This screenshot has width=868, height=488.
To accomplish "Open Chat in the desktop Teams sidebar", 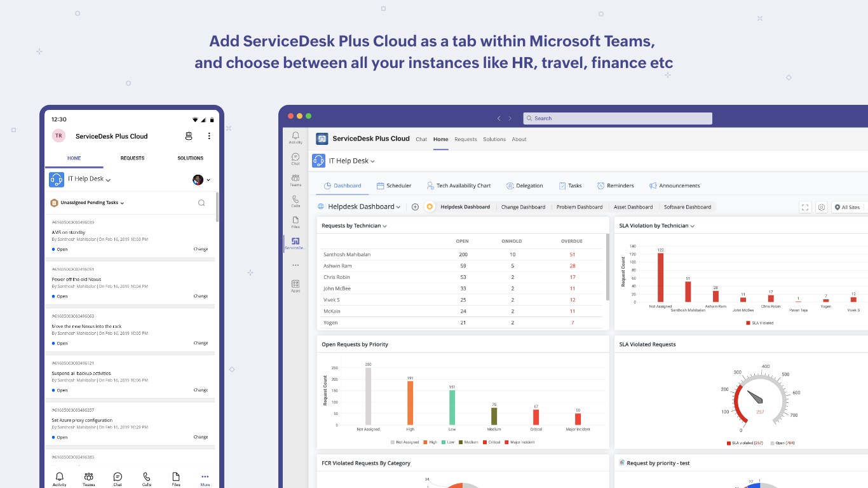I will click(295, 159).
